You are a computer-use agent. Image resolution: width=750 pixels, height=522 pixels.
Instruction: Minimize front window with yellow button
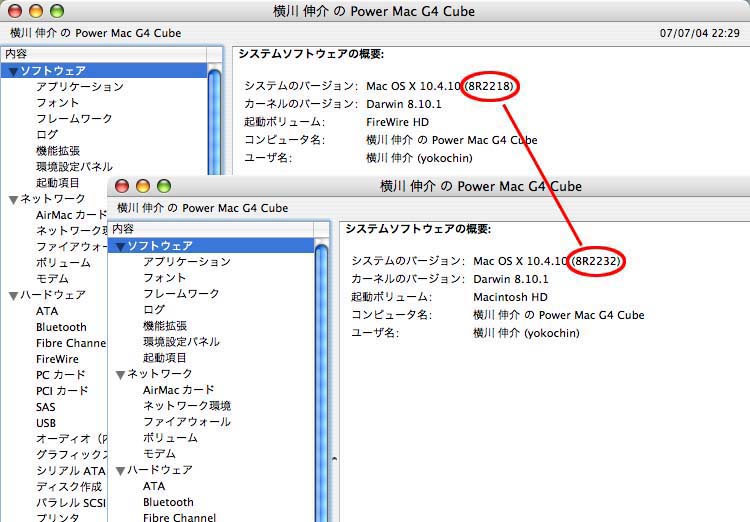click(x=143, y=186)
